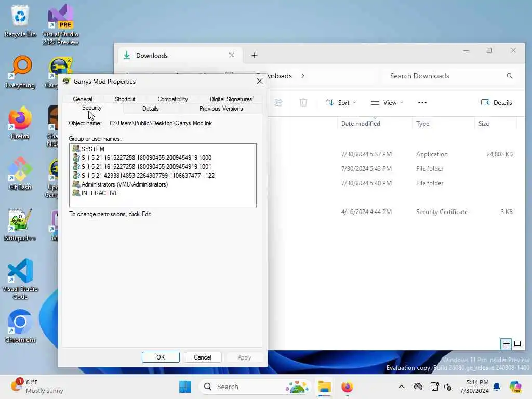This screenshot has width=532, height=399.
Task: Click the volume tray icon
Action: tap(448, 387)
